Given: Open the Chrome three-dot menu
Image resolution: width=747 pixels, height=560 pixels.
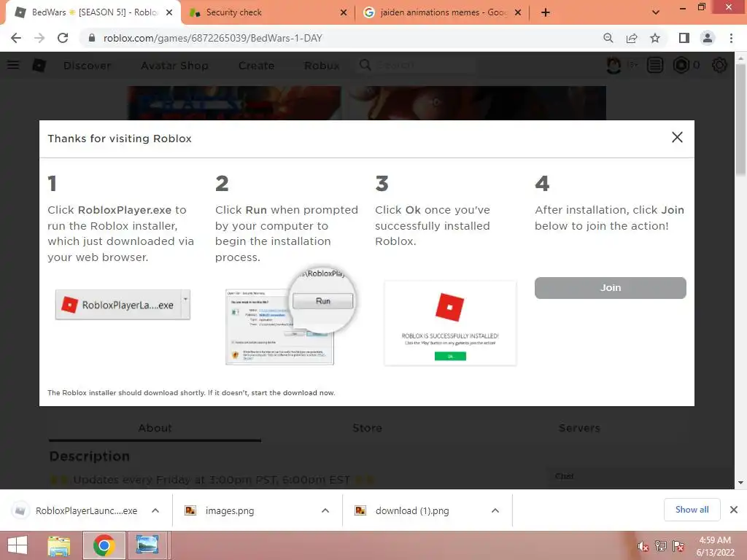Looking at the screenshot, I should (x=731, y=38).
